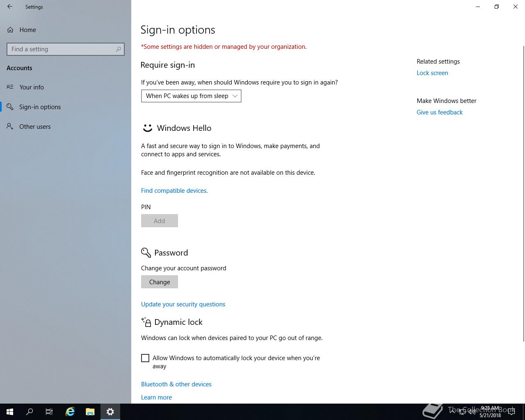Open the 'When PC wakes up from sleep' dropdown
This screenshot has height=420, width=525.
[x=191, y=96]
